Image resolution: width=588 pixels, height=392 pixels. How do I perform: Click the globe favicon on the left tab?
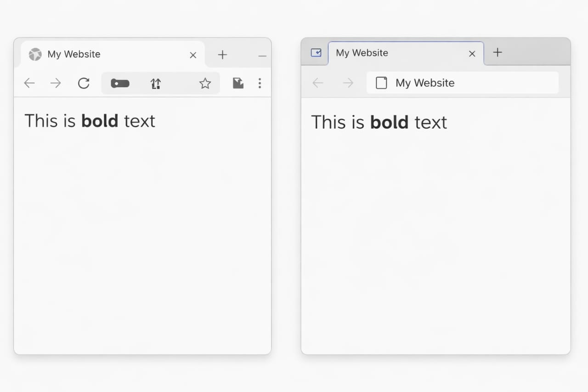point(35,54)
